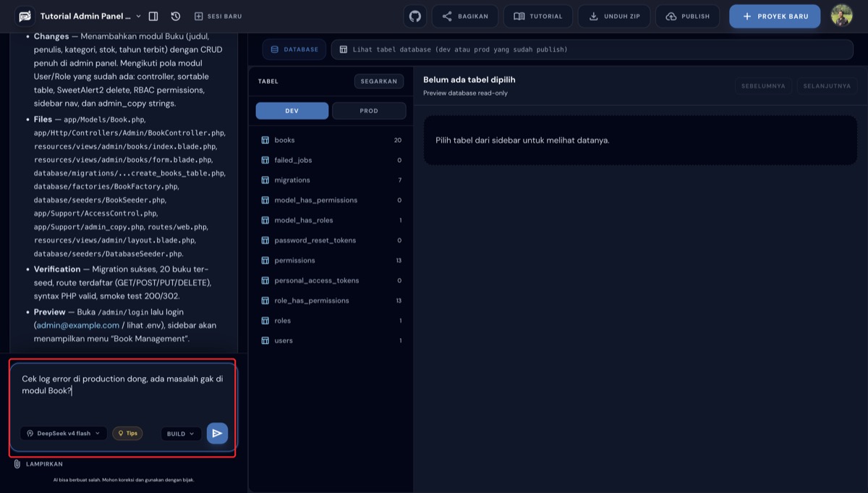Click the Bagikan share button
The image size is (868, 493).
coord(465,16)
